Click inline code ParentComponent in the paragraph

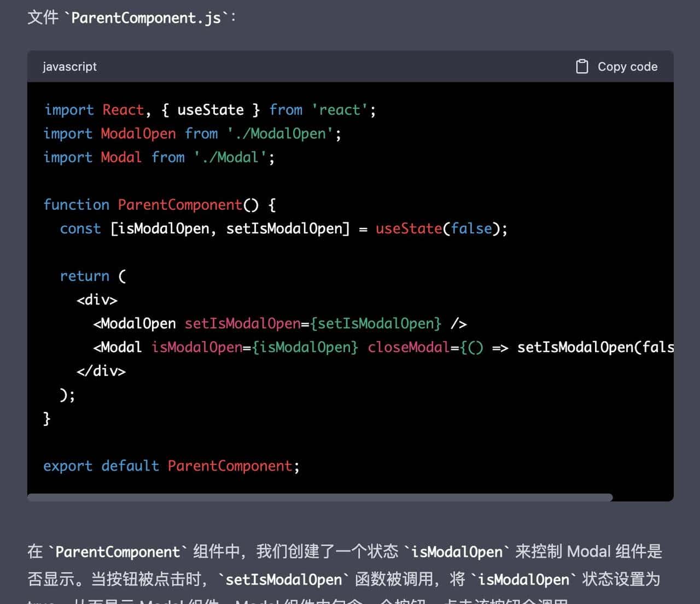coord(118,552)
